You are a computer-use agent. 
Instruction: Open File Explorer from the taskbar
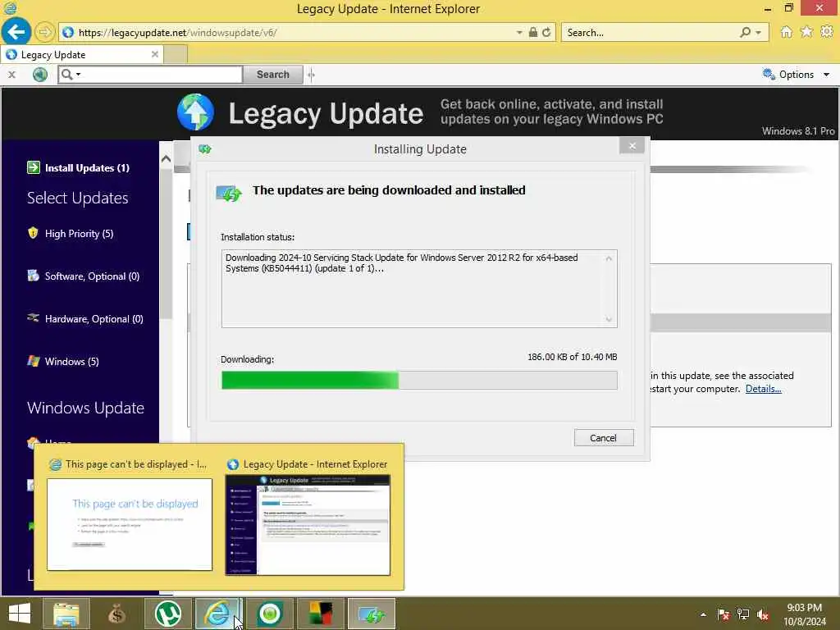coord(66,614)
